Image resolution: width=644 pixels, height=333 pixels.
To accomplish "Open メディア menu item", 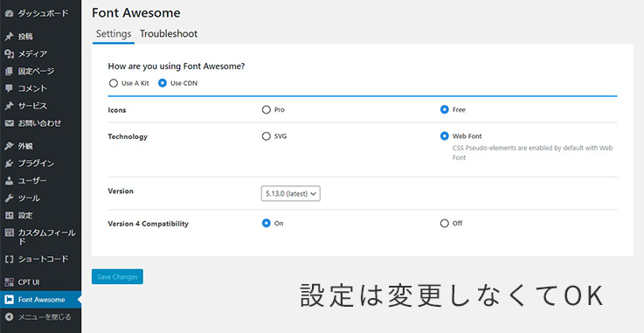I will pos(32,54).
